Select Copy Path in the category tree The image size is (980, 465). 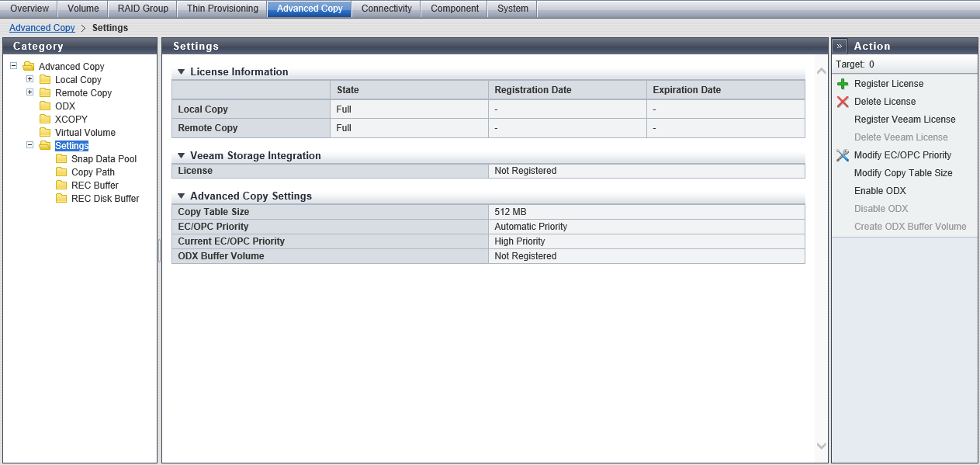[92, 172]
